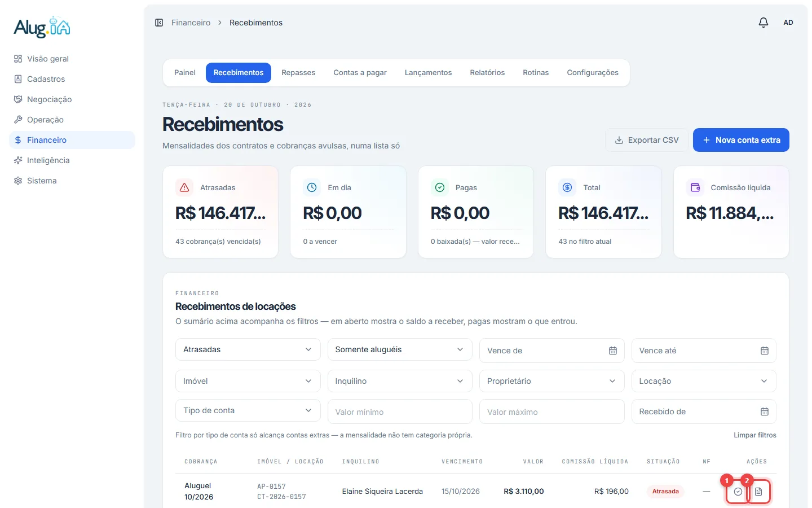Expand the Imóvel filter dropdown
This screenshot has height=508, width=812.
click(x=248, y=381)
